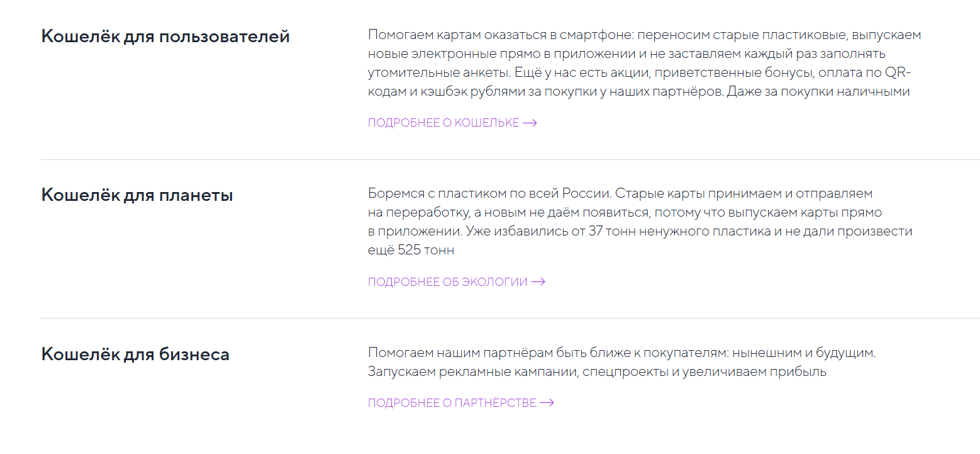Select the heading Кошелёк для планеты
This screenshot has height=454, width=980.
(137, 195)
